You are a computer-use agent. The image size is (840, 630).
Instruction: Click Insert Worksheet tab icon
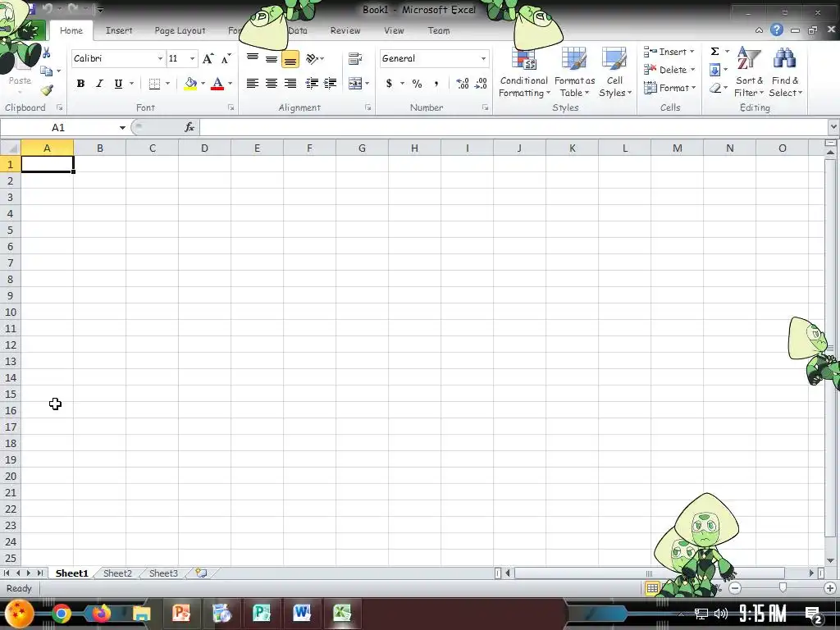(x=201, y=573)
